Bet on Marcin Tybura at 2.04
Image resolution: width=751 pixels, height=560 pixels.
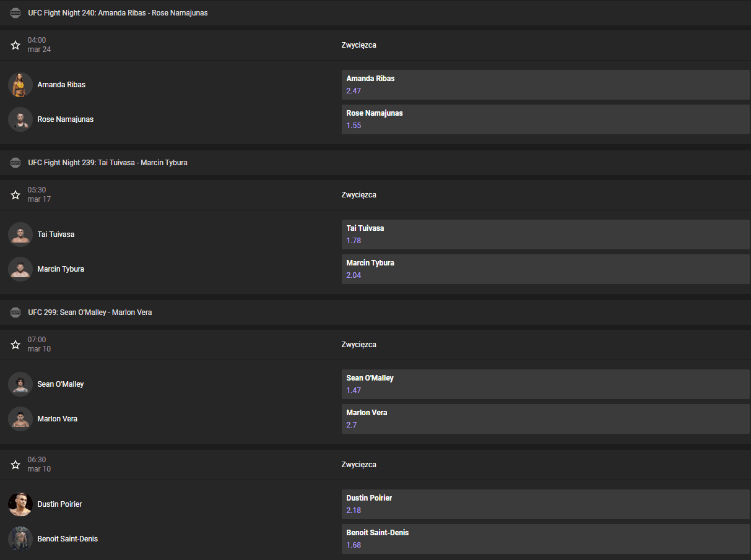click(545, 269)
